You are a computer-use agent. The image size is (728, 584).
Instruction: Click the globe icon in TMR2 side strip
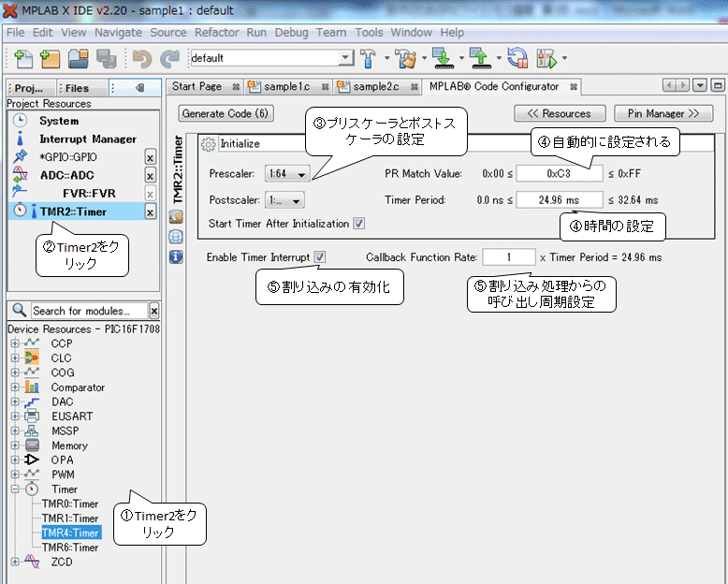pos(176,237)
